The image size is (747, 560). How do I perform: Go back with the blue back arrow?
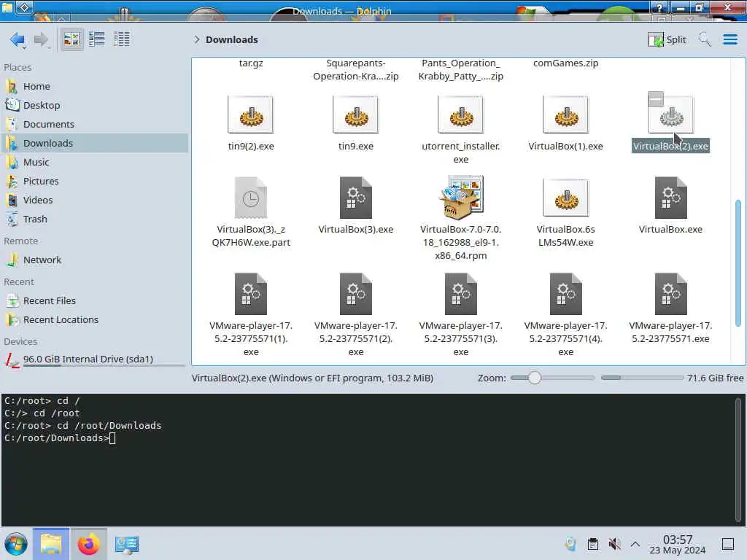tap(18, 39)
